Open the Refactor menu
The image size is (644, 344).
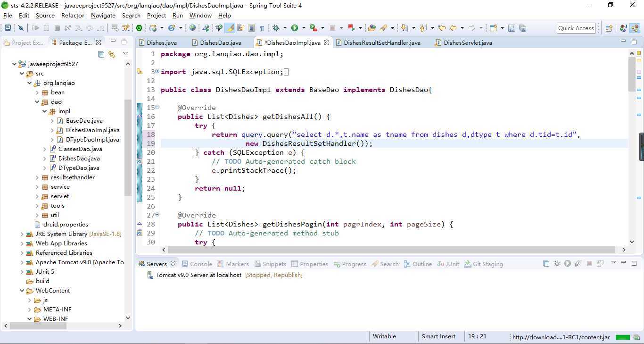pos(73,15)
